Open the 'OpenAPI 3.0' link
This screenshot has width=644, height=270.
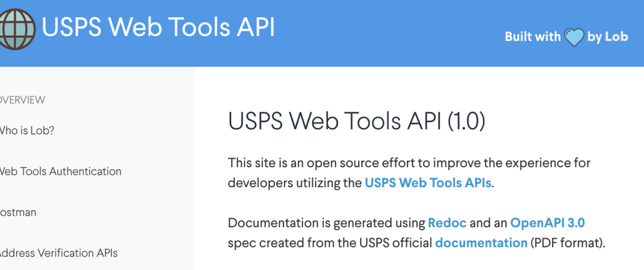pyautogui.click(x=547, y=223)
